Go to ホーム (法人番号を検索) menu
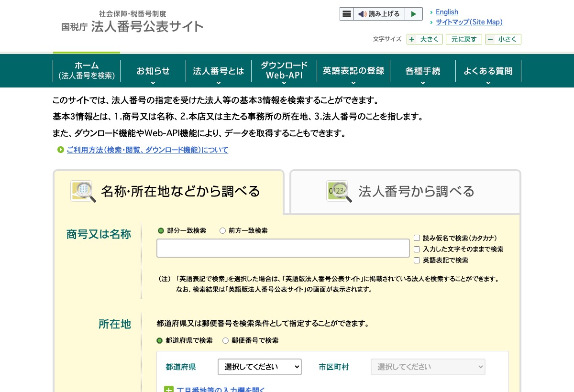The width and height of the screenshot is (574, 392). tap(87, 71)
